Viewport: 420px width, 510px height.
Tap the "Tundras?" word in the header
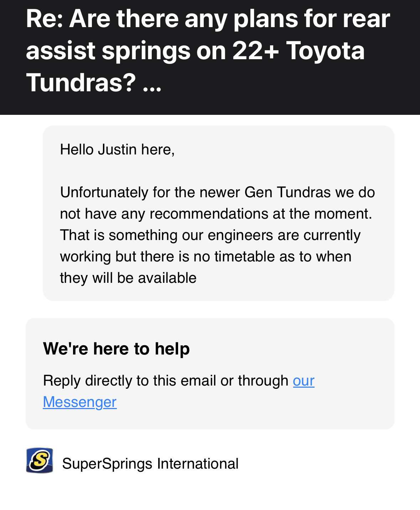coord(81,82)
